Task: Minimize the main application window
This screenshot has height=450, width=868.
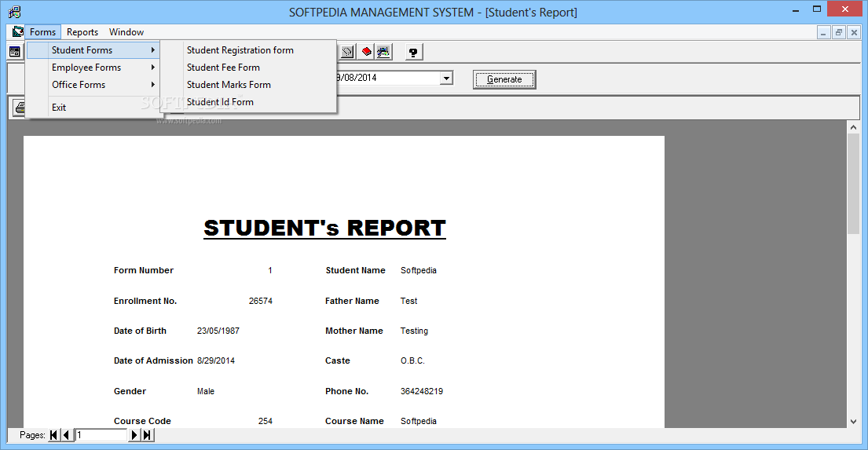Action: click(x=796, y=9)
